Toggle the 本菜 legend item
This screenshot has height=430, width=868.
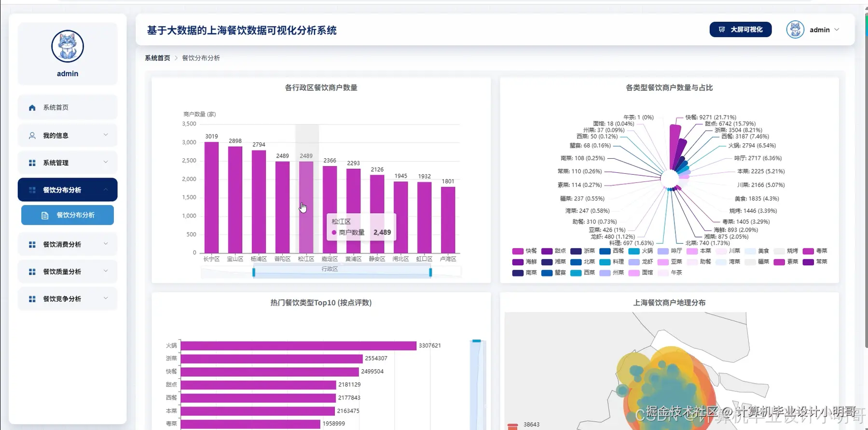699,251
